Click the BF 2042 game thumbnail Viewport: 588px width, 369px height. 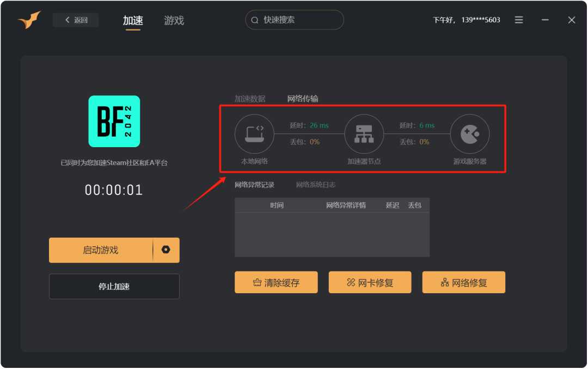click(114, 121)
